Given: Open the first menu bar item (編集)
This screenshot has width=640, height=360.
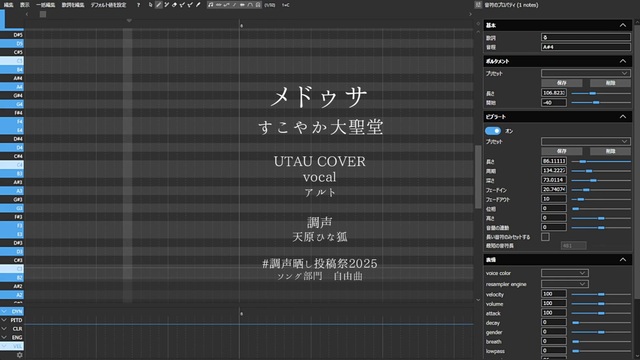Looking at the screenshot, I should pos(9,5).
